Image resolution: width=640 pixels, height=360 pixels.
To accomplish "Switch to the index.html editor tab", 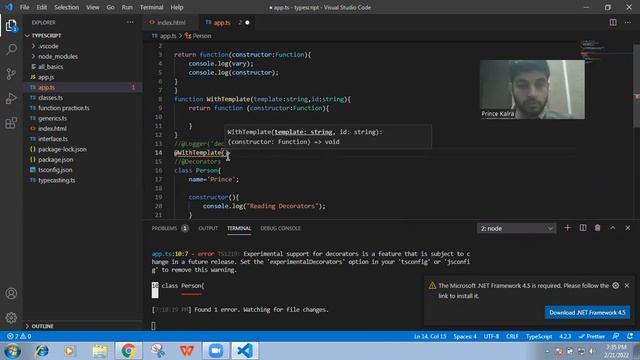I will [171, 22].
